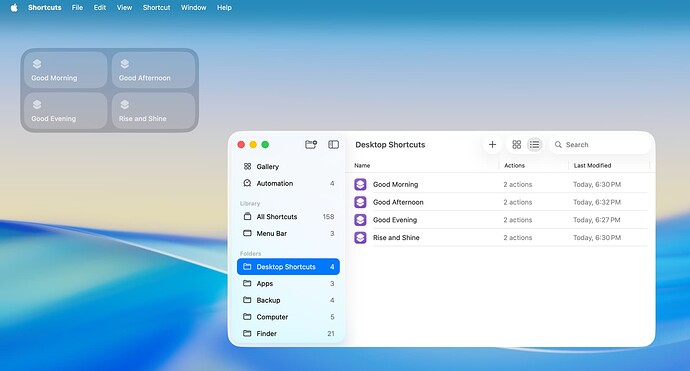Zoom window with the green button
This screenshot has height=371, width=690.
click(265, 144)
